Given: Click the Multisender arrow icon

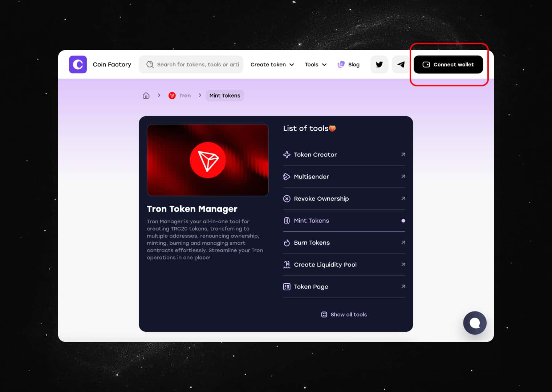Looking at the screenshot, I should (x=287, y=177).
